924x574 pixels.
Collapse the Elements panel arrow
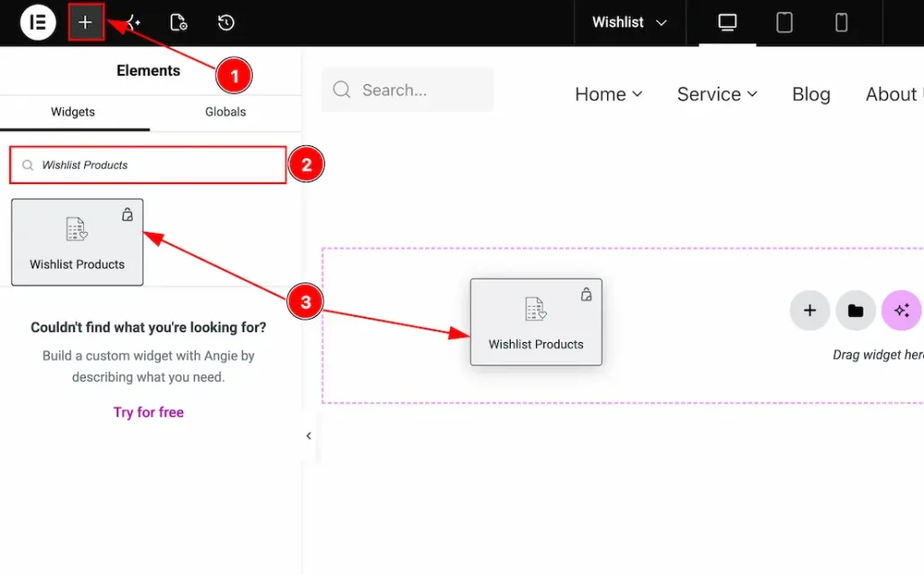click(x=309, y=436)
